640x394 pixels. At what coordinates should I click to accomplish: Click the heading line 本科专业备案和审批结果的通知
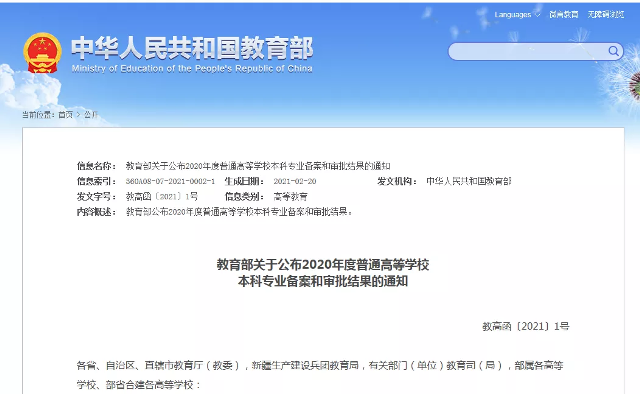323,281
